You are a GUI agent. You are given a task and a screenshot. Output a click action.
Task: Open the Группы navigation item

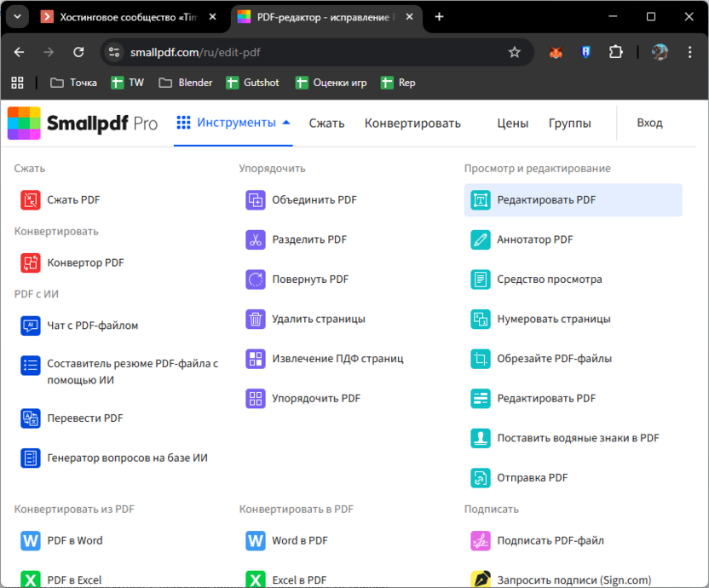click(x=570, y=124)
